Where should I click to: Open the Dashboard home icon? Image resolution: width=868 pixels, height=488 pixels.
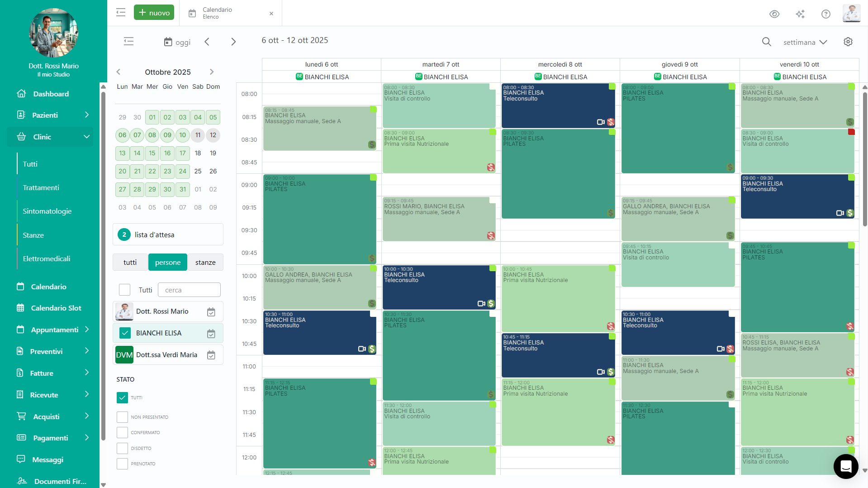21,94
